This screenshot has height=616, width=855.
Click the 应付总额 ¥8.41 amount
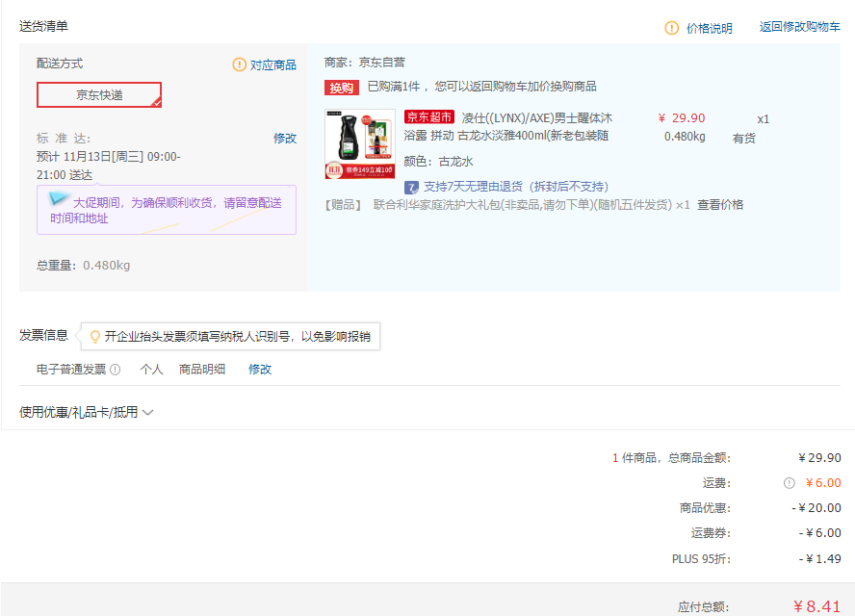pyautogui.click(x=816, y=606)
